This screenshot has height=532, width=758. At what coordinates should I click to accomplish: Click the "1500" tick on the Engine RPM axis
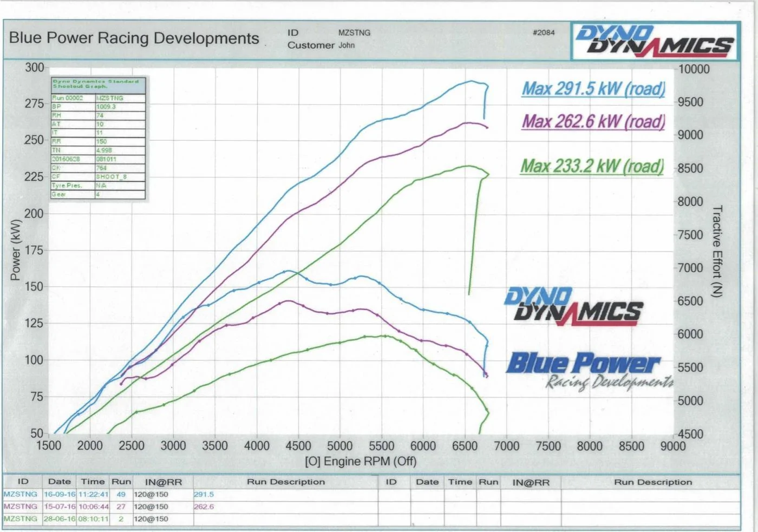coord(49,446)
